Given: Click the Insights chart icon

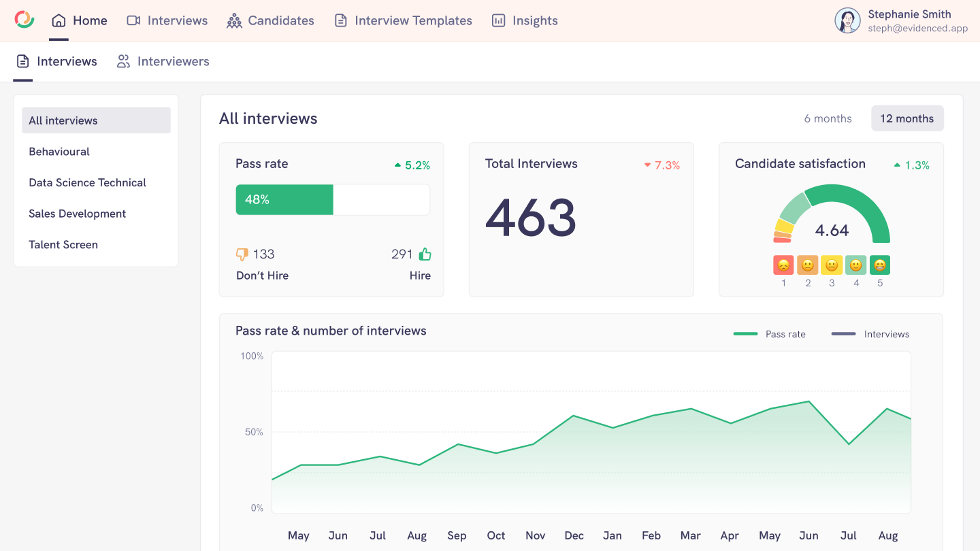Looking at the screenshot, I should 499,20.
